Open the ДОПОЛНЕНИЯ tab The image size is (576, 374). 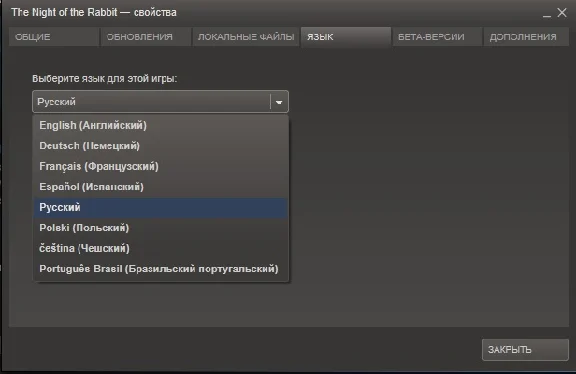tap(526, 37)
